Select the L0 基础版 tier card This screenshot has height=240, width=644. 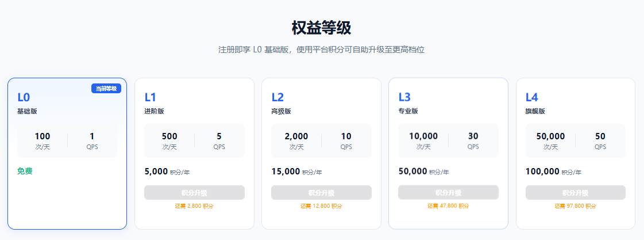point(67,154)
